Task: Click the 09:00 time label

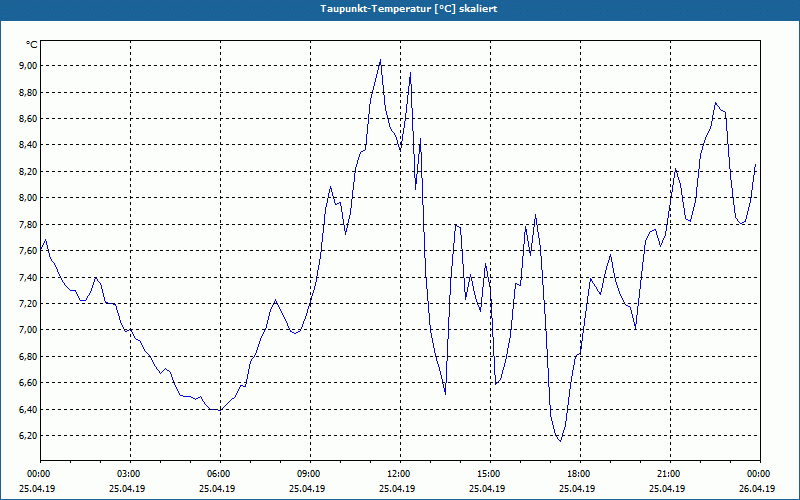Action: pos(310,474)
